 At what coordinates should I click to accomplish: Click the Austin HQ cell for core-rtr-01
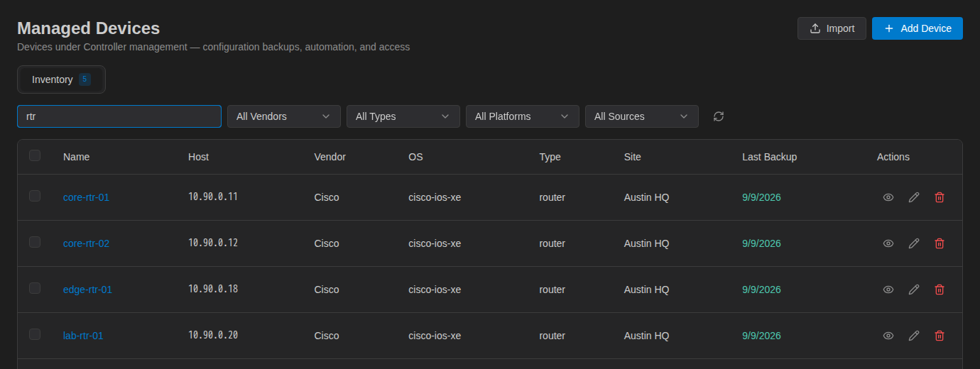[646, 197]
